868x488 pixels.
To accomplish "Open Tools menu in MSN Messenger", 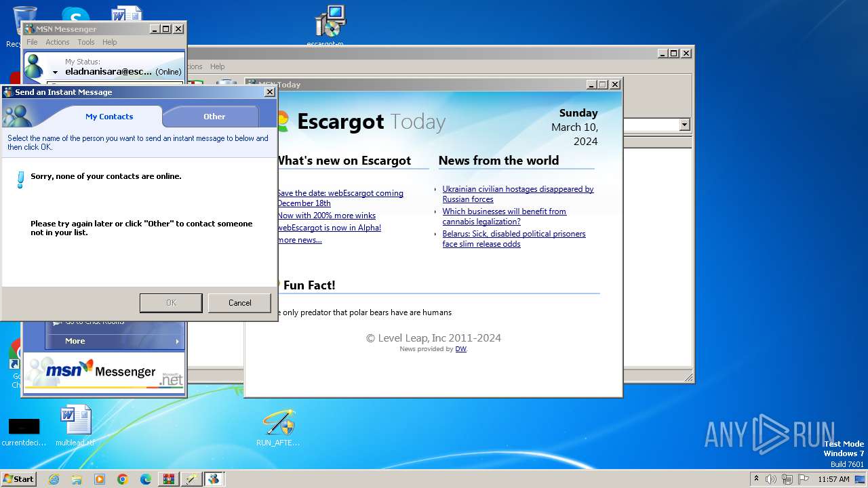I will [x=86, y=42].
